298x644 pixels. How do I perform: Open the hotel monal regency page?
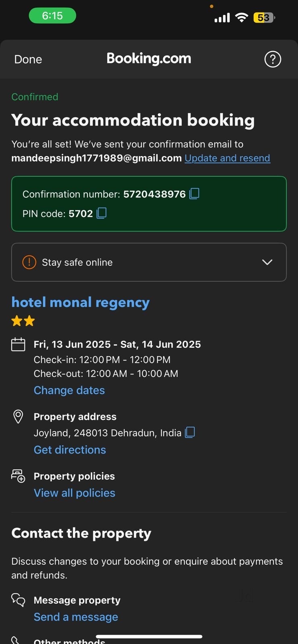[x=81, y=302]
